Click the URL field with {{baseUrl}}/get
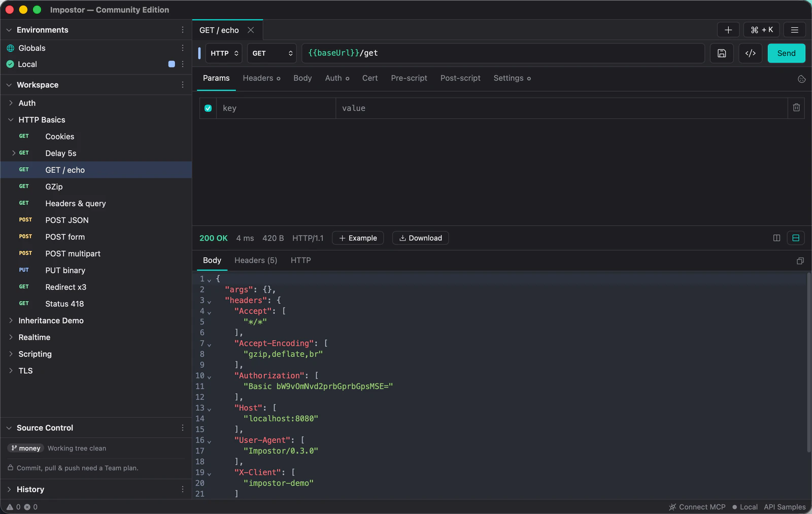The width and height of the screenshot is (812, 514). (x=503, y=53)
